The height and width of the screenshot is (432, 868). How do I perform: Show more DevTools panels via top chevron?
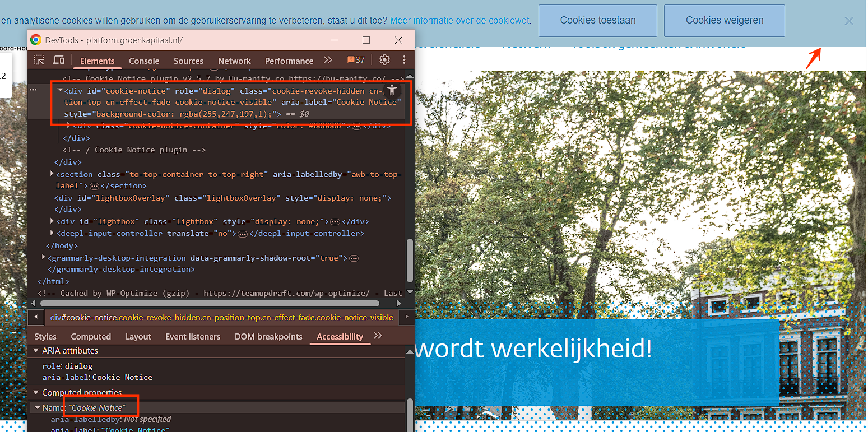[x=328, y=60]
